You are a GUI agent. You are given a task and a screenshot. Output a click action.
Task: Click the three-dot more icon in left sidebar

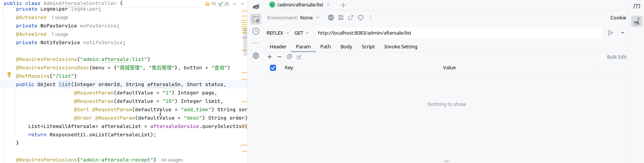coord(256,43)
